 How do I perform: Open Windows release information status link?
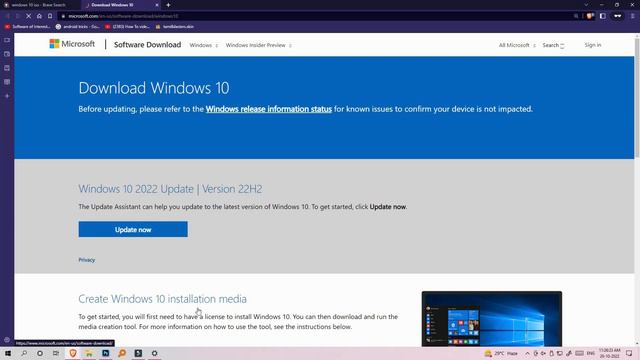[269, 109]
